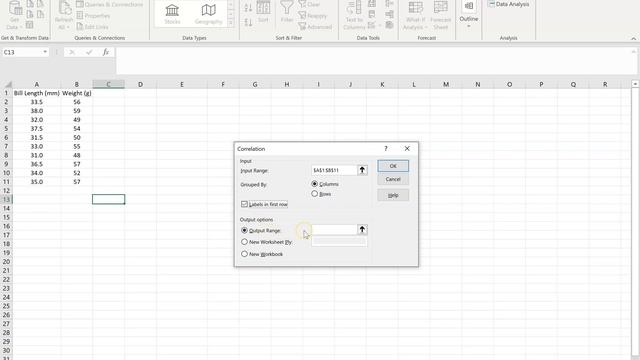Select row 13 header

click(6, 199)
